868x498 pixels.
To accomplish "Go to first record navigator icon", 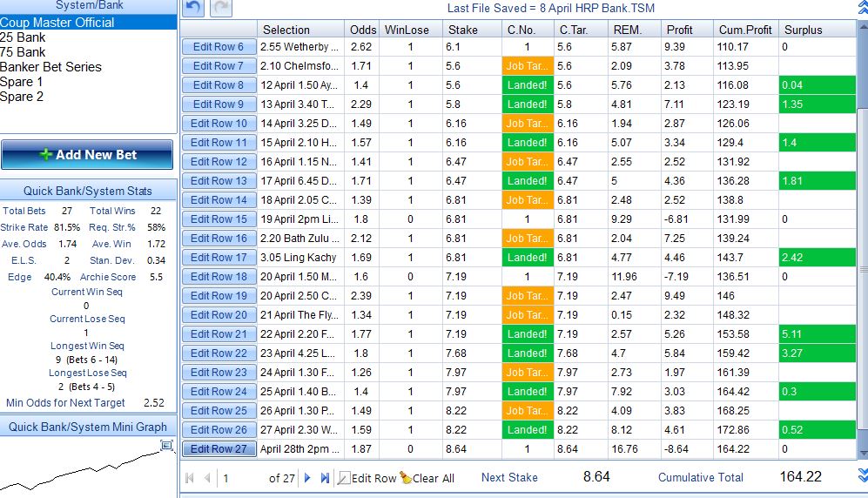I will [189, 477].
